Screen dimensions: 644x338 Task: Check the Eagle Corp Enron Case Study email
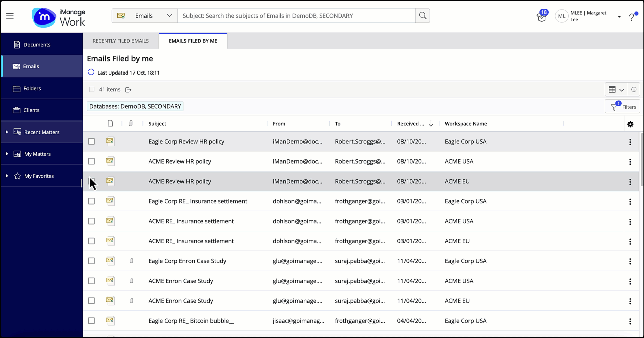pyautogui.click(x=91, y=261)
